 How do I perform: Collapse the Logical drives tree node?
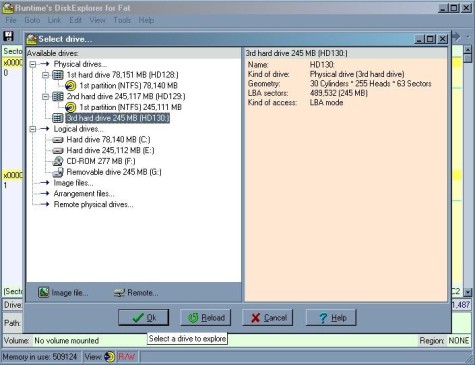point(33,129)
